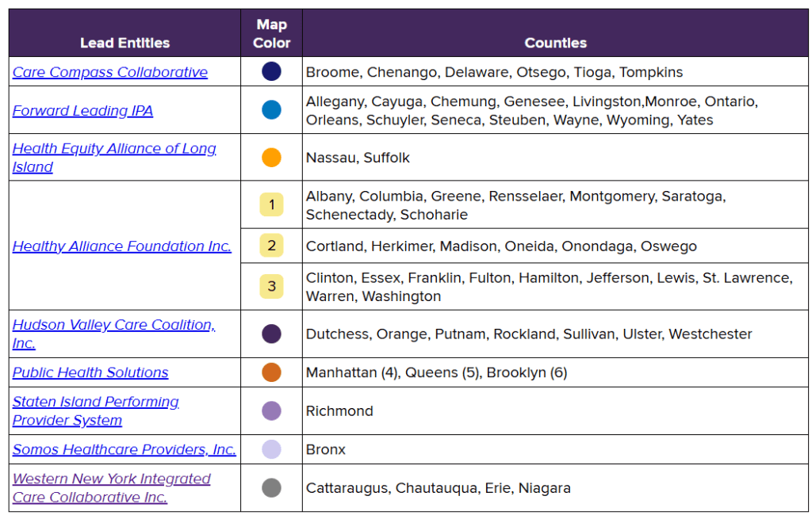812x519 pixels.
Task: Select the yellow number 1 badge
Action: (271, 205)
